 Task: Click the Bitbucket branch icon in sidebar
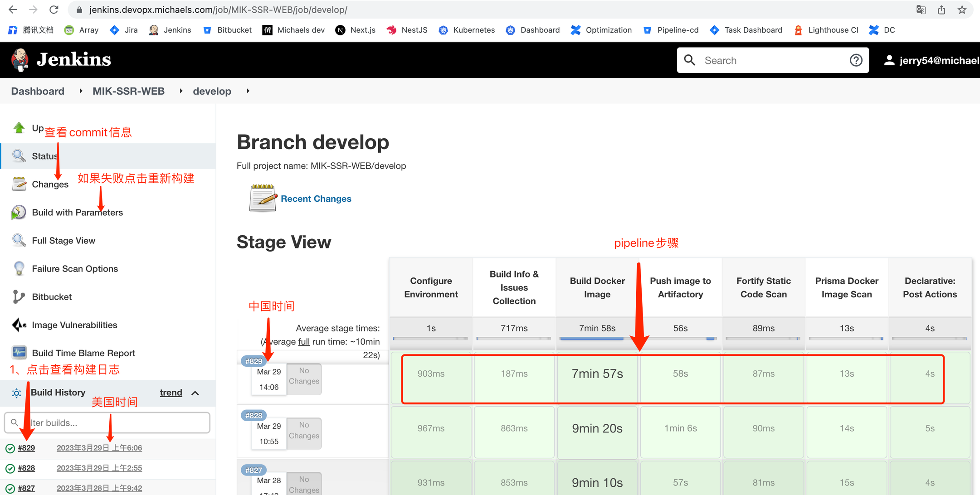(x=19, y=296)
